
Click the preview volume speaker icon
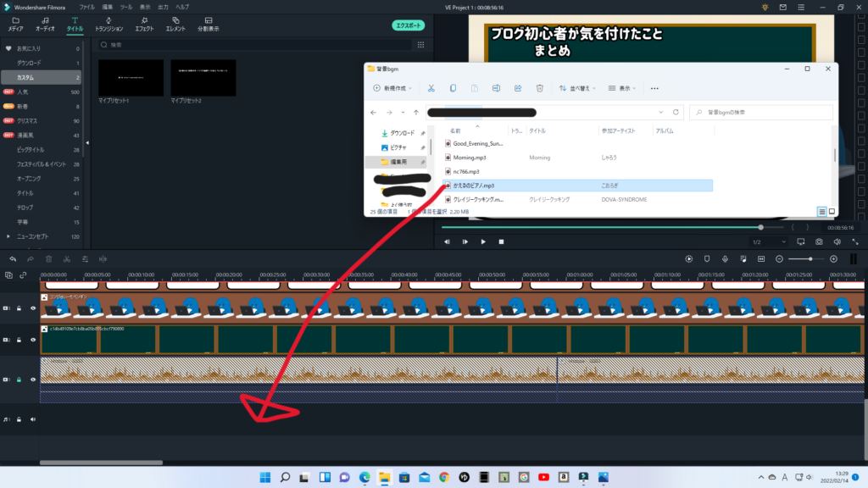click(837, 241)
